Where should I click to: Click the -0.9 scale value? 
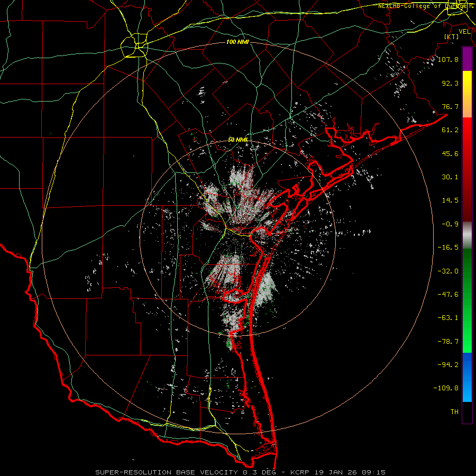(450, 224)
